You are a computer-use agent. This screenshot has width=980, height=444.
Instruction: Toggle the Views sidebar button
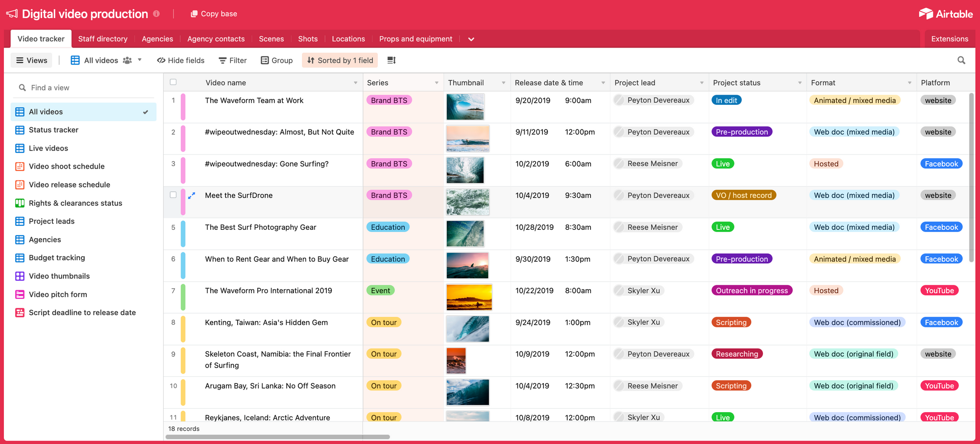[32, 60]
